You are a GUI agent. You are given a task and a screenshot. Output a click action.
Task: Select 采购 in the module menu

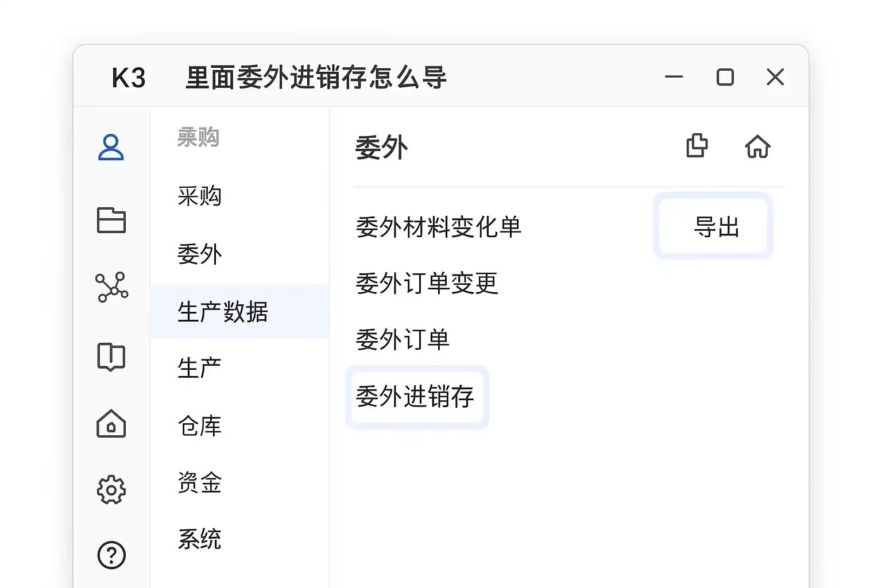coord(199,196)
